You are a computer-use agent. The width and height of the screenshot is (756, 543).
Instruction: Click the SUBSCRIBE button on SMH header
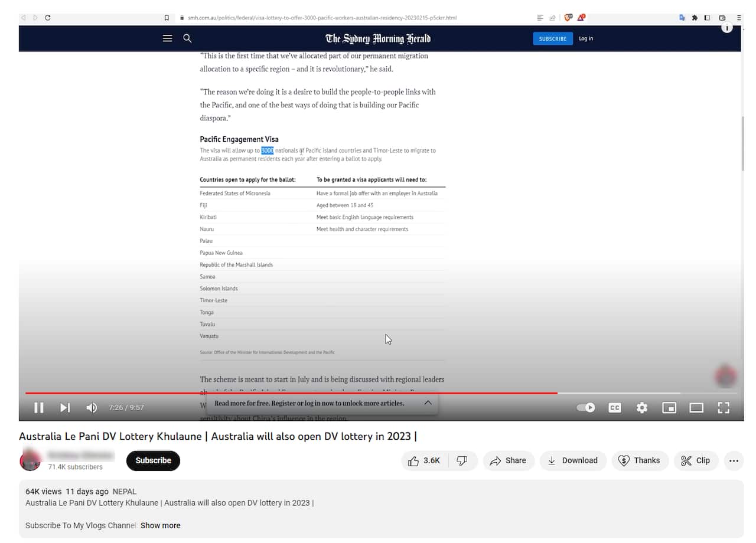[x=553, y=38]
